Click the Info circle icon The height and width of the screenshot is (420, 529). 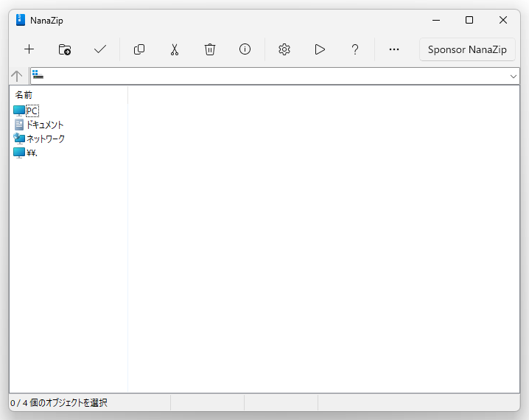coord(245,49)
